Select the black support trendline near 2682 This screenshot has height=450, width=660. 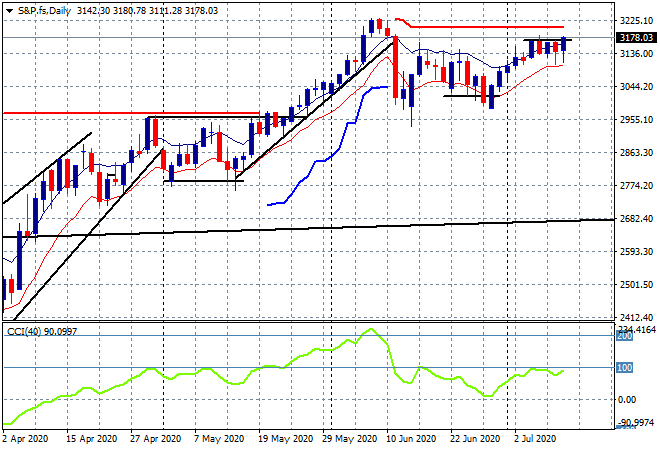(x=307, y=228)
